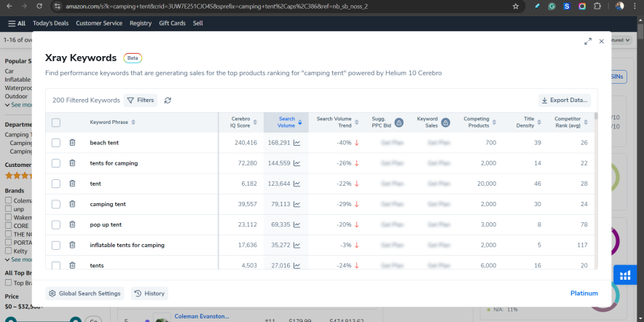Click trash icon for pop up tent
Image resolution: width=644 pixels, height=322 pixels.
[x=72, y=224]
